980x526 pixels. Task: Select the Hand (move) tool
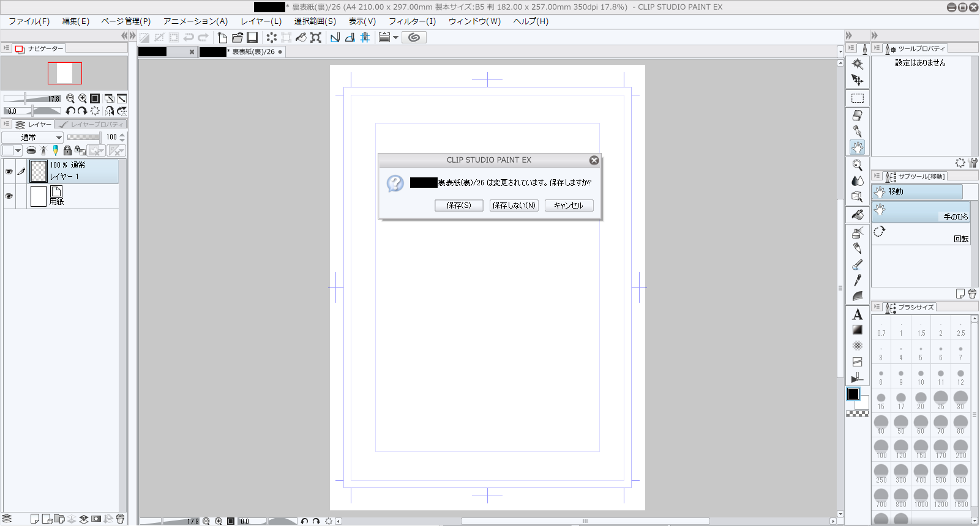[857, 147]
